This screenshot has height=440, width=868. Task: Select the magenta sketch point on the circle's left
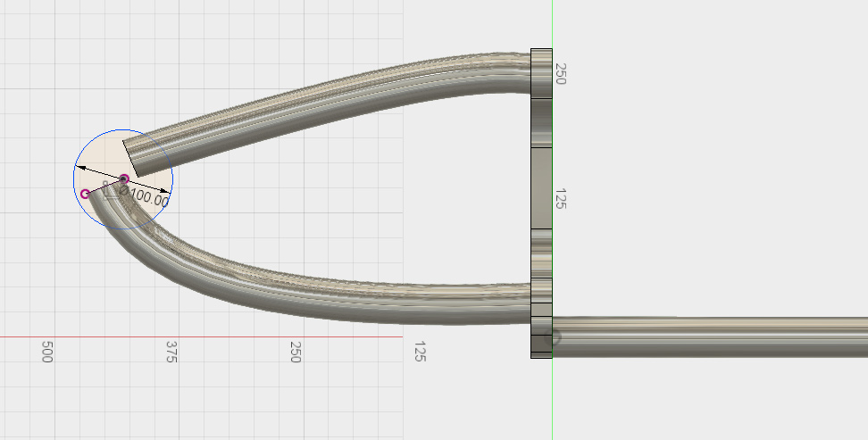86,194
